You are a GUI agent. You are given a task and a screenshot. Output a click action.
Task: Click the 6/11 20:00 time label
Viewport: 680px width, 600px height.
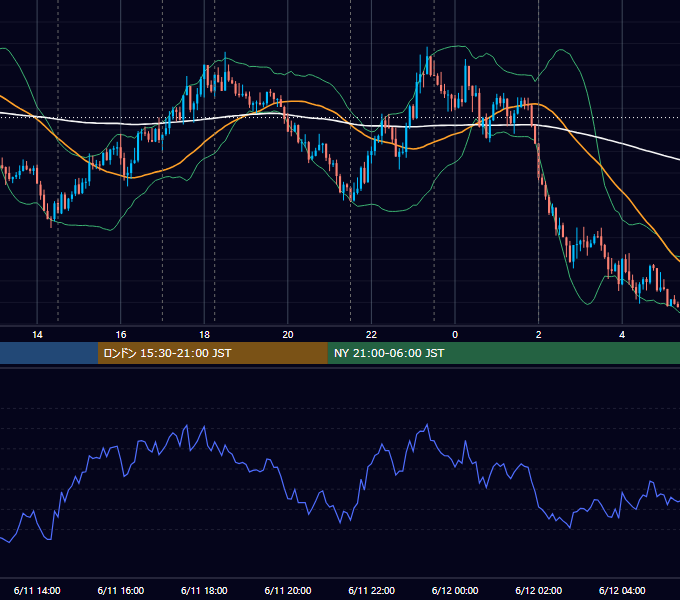pyautogui.click(x=288, y=590)
